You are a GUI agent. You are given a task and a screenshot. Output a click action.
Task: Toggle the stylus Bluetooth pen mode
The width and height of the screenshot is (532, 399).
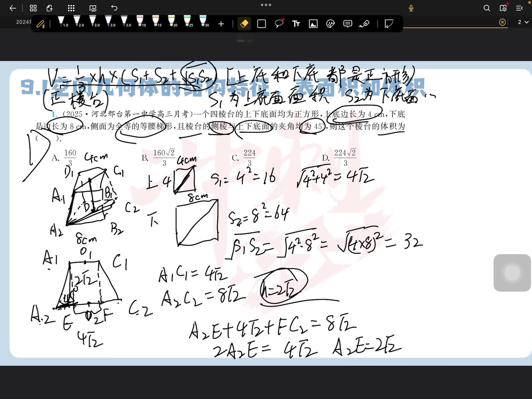point(41,24)
